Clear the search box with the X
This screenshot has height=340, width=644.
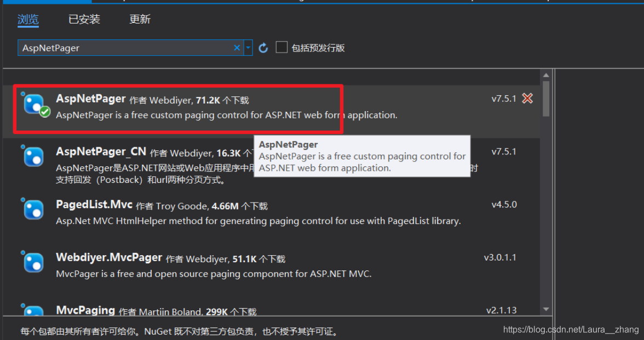click(237, 48)
